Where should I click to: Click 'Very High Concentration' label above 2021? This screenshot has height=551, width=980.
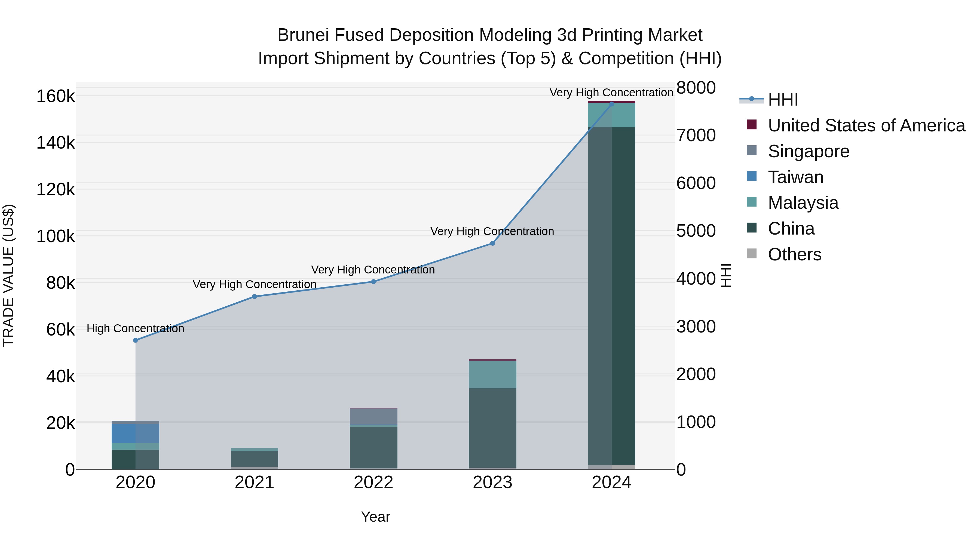(255, 284)
